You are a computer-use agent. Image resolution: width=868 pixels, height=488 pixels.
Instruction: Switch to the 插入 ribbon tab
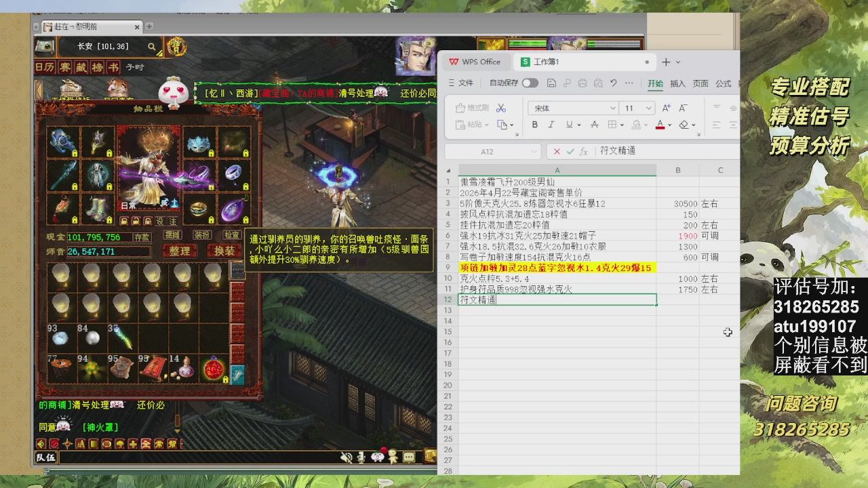677,83
